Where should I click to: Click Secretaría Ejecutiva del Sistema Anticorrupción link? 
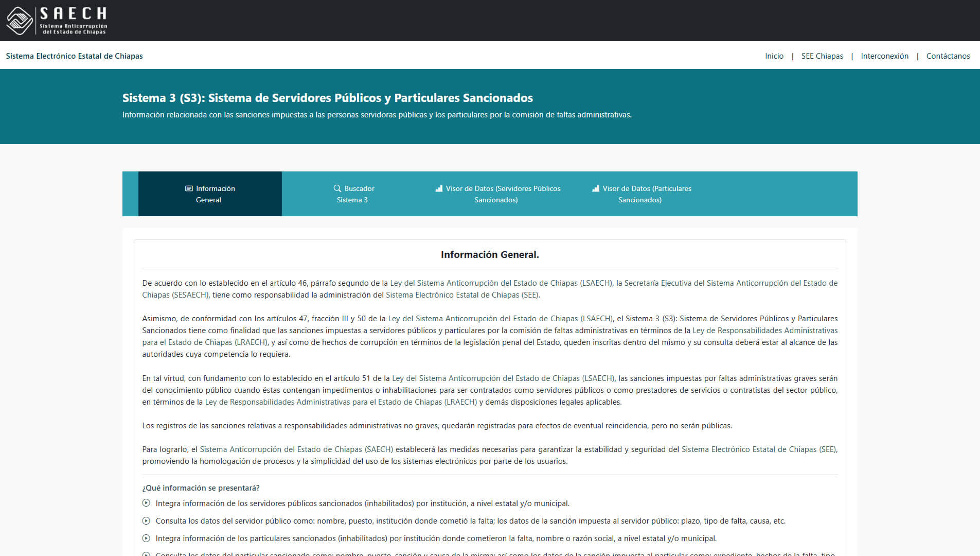point(730,283)
